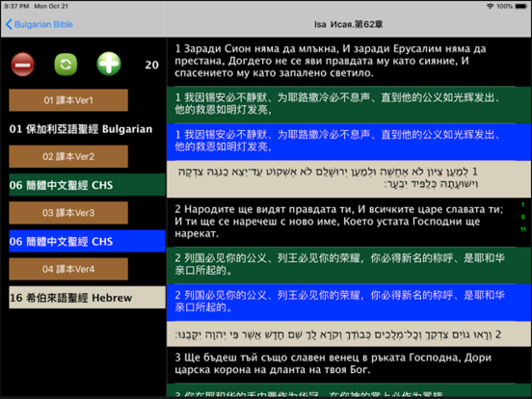Open the 02 譯本Ver2 version selector
This screenshot has height=399, width=532.
68,156
